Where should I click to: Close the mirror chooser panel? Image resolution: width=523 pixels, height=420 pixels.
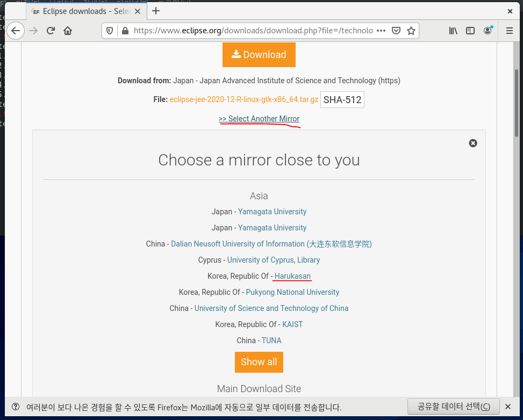pyautogui.click(x=473, y=143)
